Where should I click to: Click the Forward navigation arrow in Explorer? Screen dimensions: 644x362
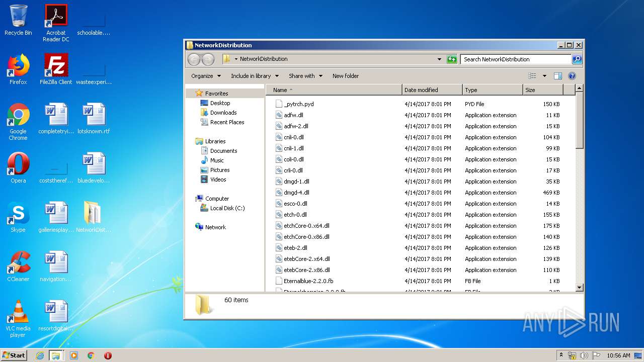208,59
